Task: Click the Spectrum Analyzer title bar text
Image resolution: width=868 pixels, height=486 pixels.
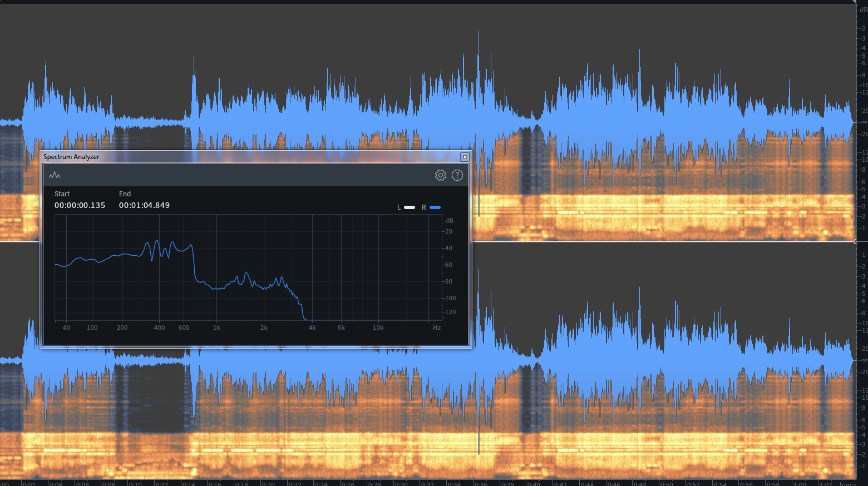Action: click(71, 157)
